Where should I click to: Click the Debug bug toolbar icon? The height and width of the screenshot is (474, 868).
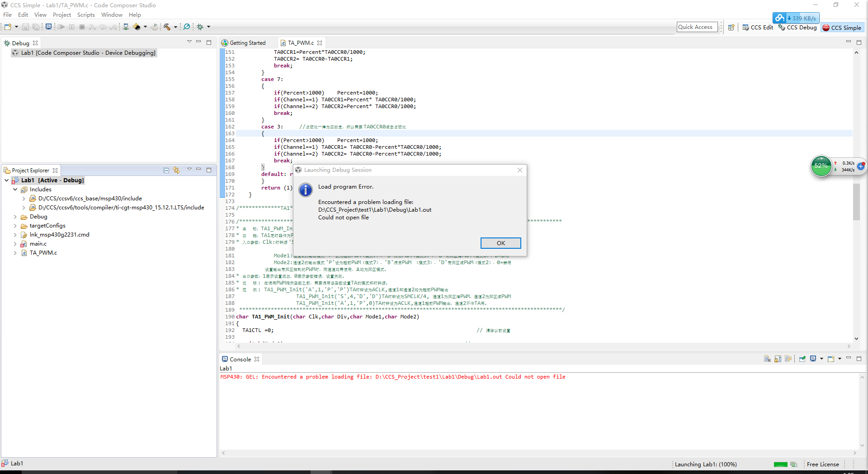[x=200, y=27]
